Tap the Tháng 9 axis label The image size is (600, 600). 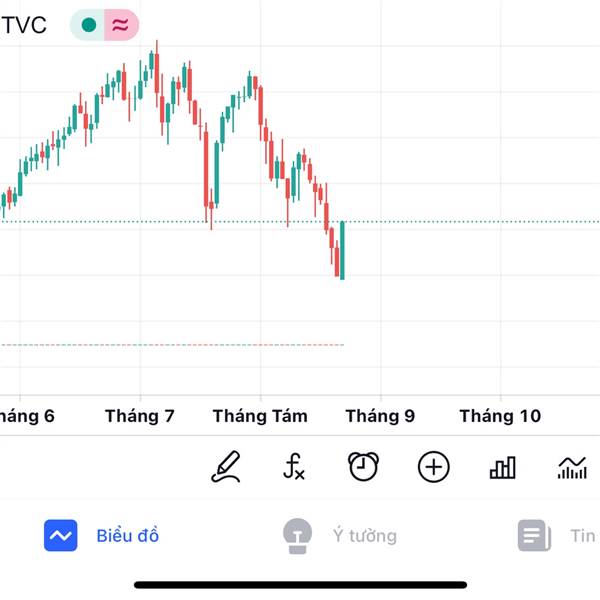[x=380, y=416]
